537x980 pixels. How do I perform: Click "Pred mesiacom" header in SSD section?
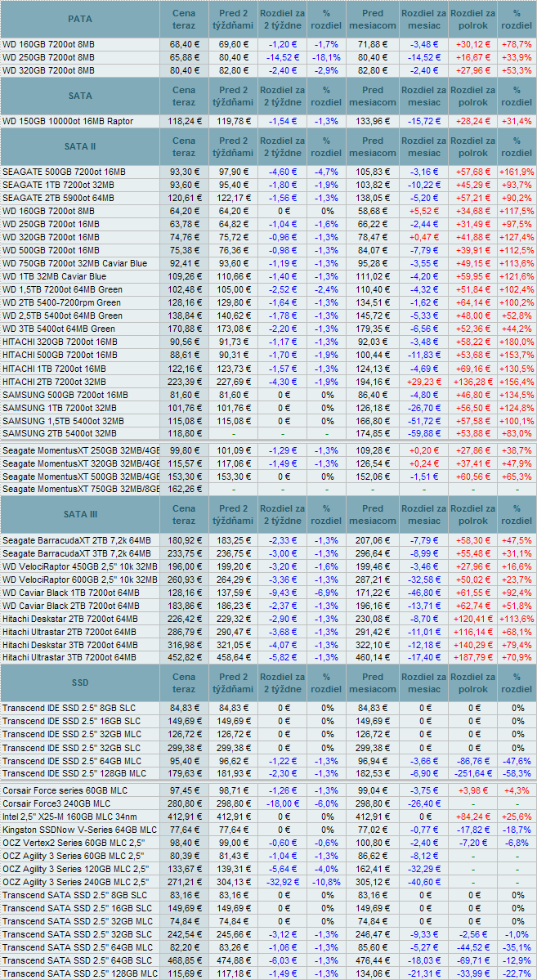click(x=372, y=682)
